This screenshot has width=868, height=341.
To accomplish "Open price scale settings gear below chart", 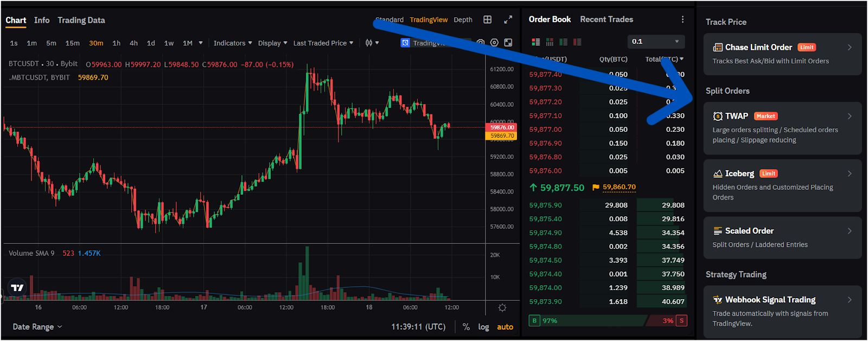I will pyautogui.click(x=502, y=308).
